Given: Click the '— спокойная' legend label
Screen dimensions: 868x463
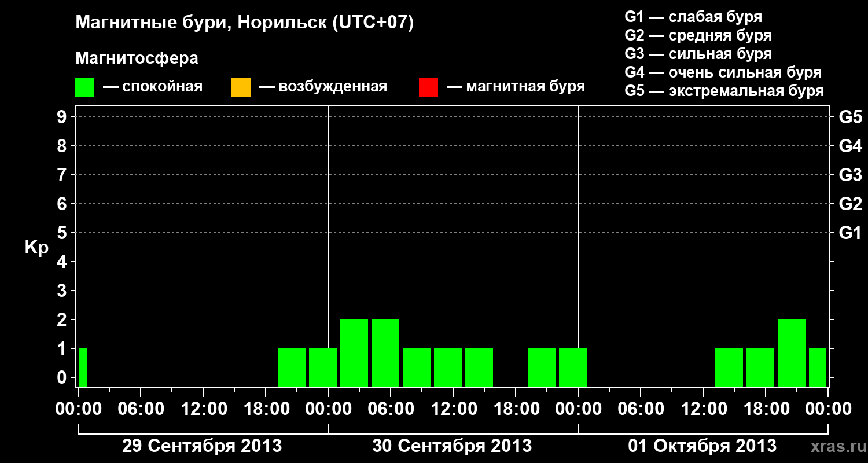Looking at the screenshot, I should [153, 87].
